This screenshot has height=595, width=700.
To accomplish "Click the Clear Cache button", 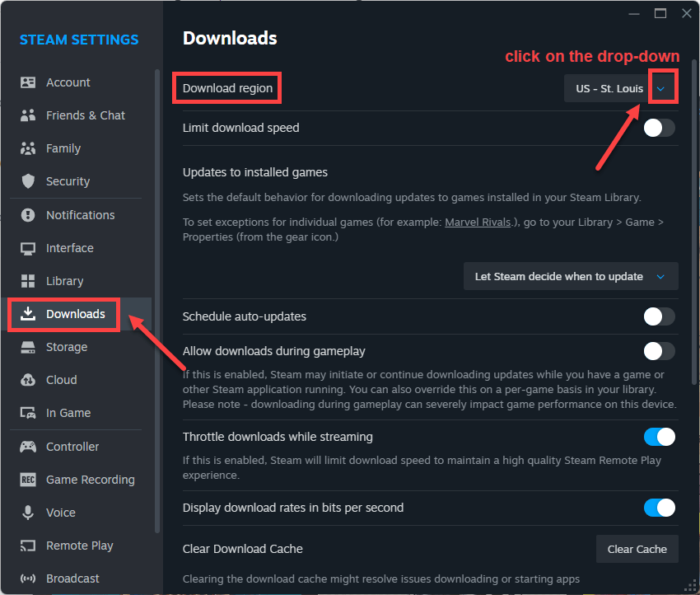I will coord(637,549).
